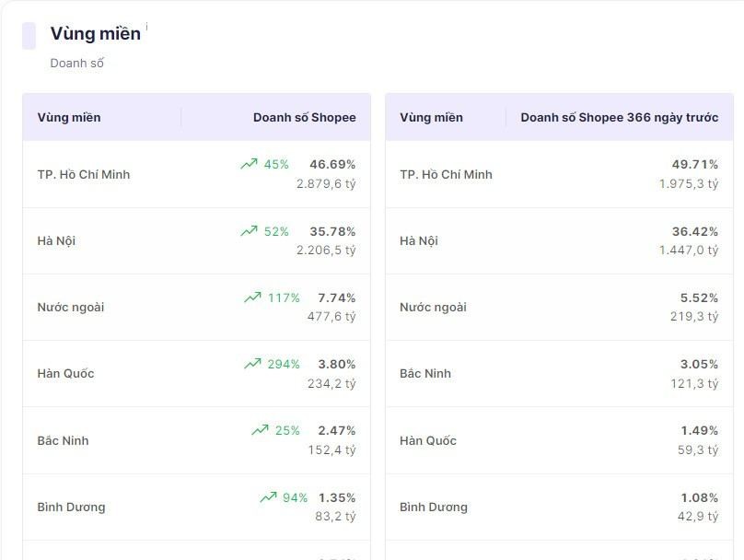
Task: Click the 2.879,6 tỷ sales amount
Action: click(x=326, y=183)
